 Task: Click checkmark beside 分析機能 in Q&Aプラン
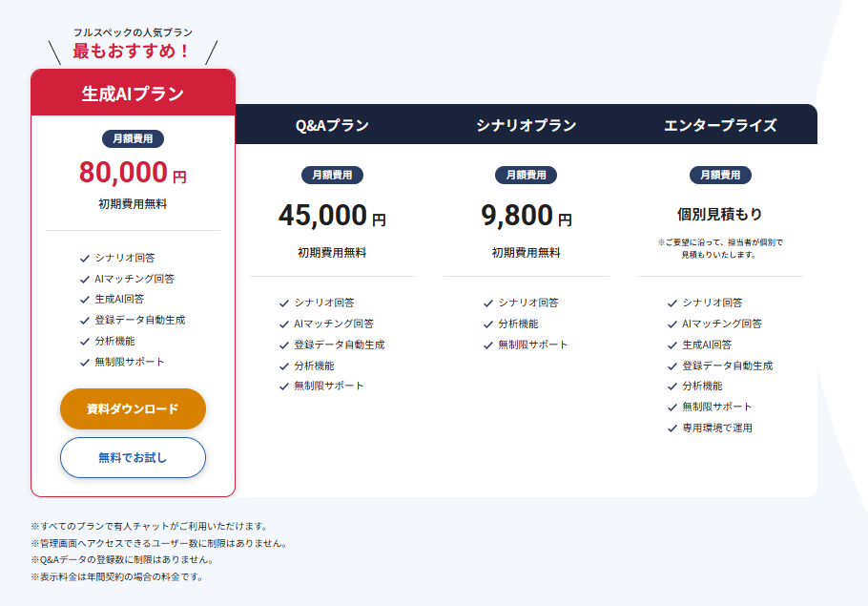click(284, 366)
